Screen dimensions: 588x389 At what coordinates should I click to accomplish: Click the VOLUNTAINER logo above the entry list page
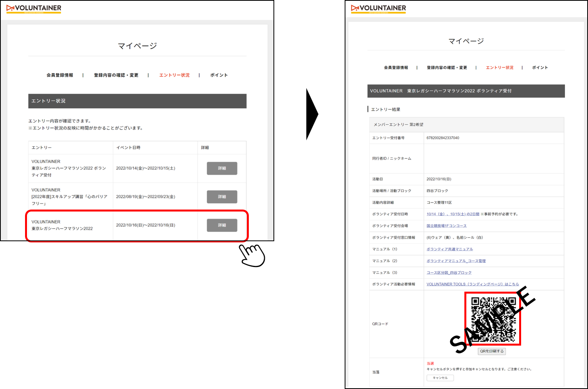pos(34,8)
